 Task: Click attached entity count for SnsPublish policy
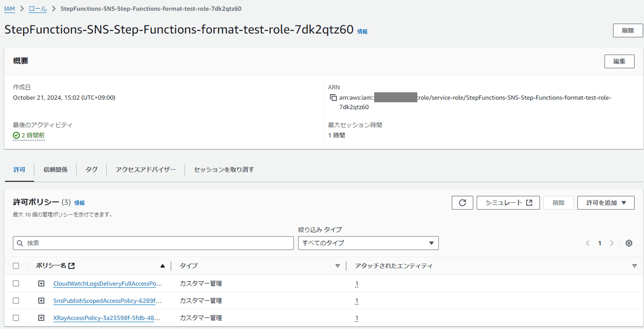357,301
